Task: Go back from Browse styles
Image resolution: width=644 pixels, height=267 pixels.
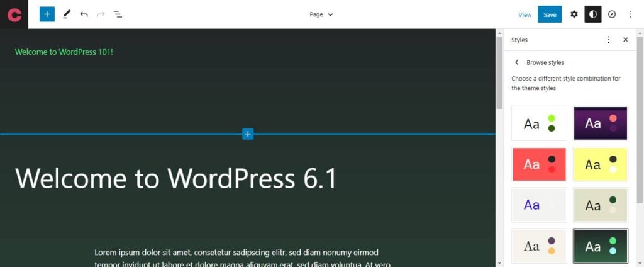Action: (517, 62)
